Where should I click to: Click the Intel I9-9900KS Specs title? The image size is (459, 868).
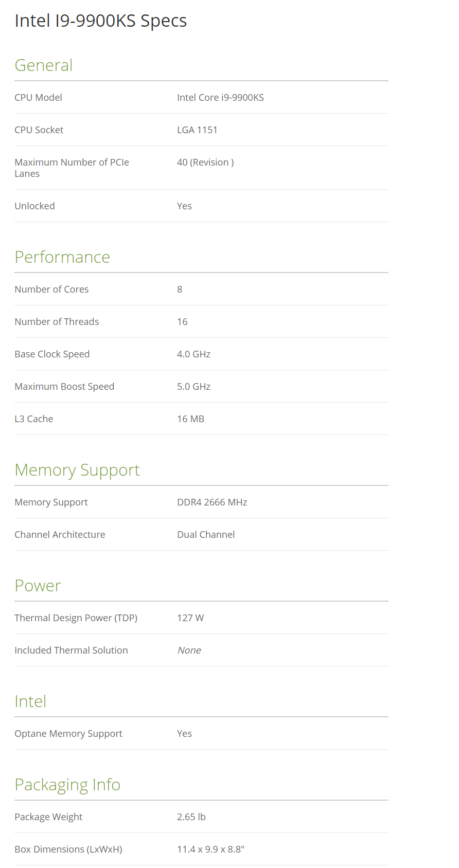pyautogui.click(x=100, y=21)
